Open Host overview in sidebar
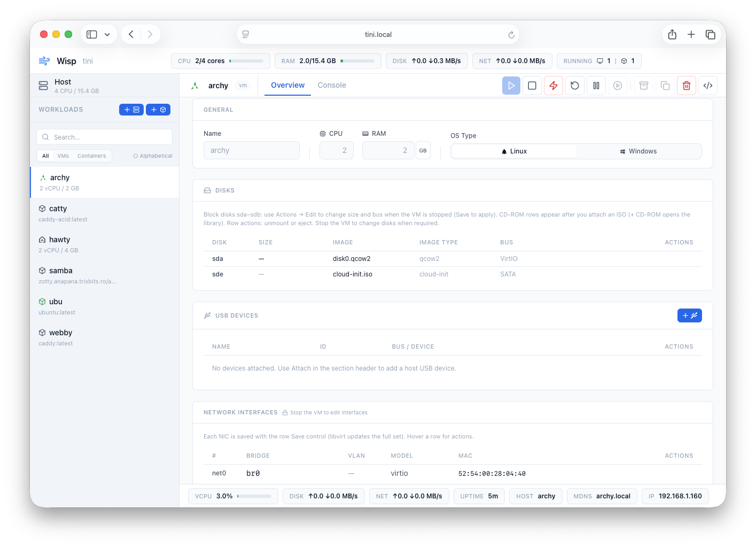 pyautogui.click(x=105, y=86)
